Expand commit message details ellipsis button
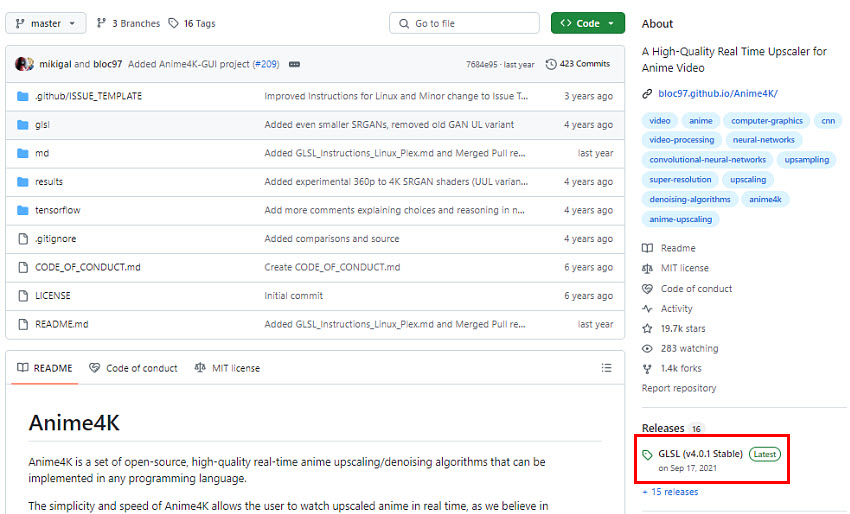The image size is (850, 514). [x=294, y=64]
